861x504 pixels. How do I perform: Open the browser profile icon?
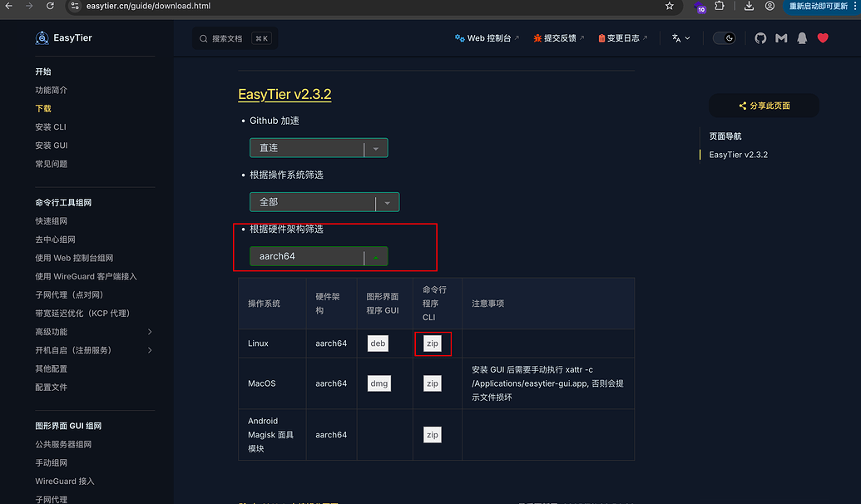pos(769,6)
